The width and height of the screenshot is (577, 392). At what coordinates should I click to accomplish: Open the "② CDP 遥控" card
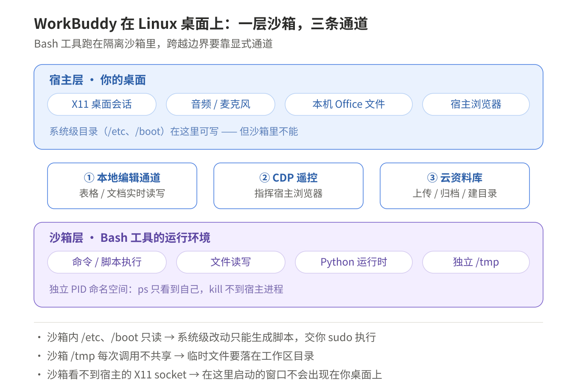288,186
